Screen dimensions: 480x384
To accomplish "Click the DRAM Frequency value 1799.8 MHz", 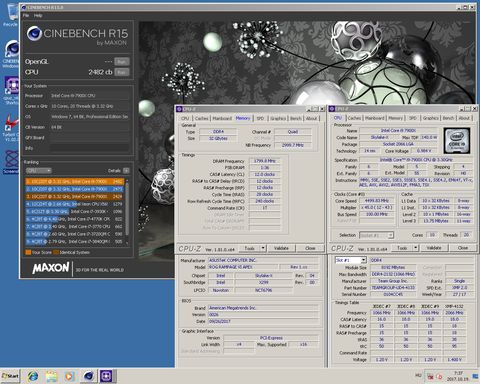I will click(265, 161).
